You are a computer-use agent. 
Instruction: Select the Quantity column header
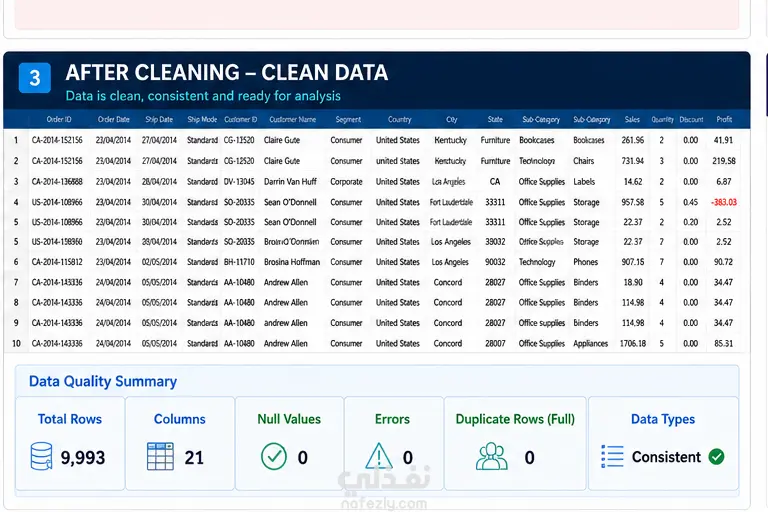click(x=662, y=119)
